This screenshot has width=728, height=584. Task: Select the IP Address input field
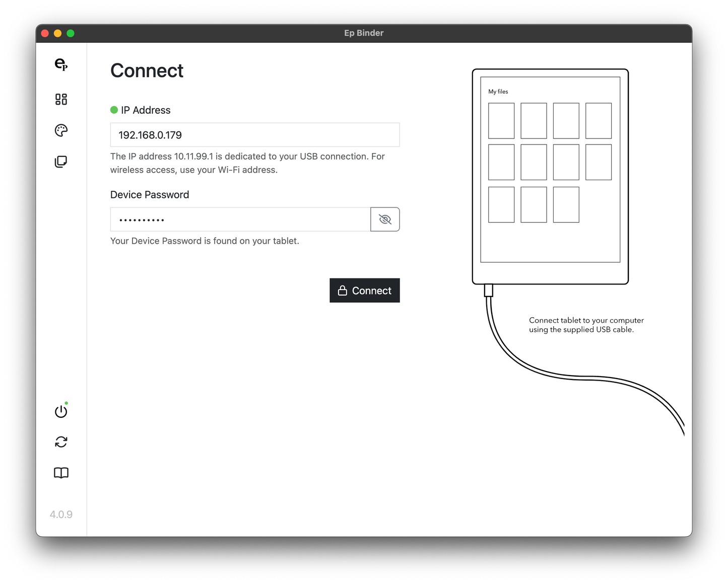tap(254, 134)
